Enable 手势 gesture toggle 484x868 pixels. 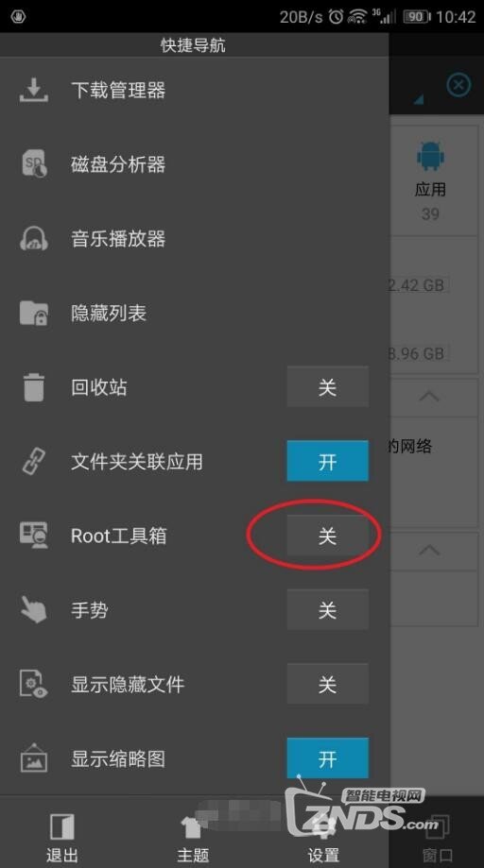(327, 610)
